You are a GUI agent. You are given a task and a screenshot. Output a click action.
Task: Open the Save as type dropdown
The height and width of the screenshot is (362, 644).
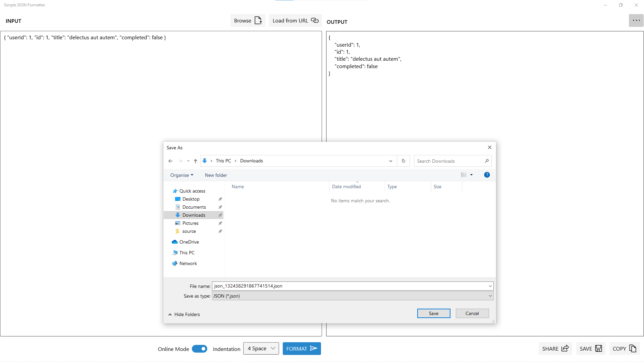click(x=353, y=296)
